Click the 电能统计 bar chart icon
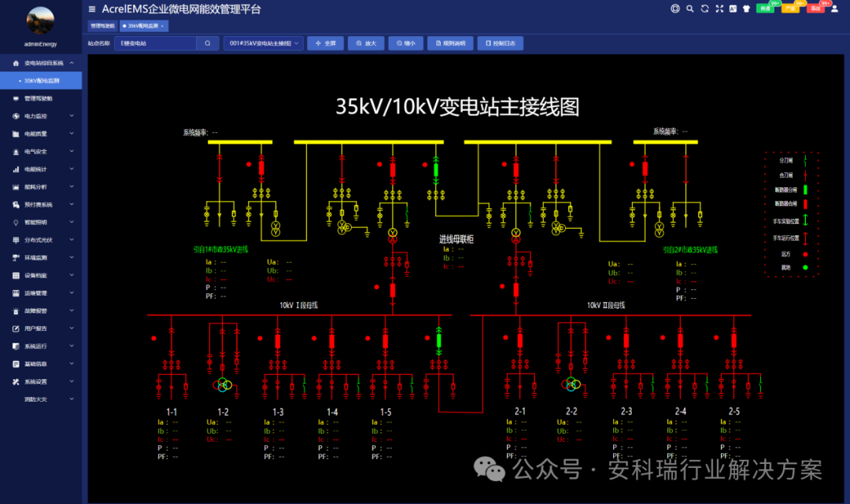Screen dimensions: 850x504 (x=16, y=170)
